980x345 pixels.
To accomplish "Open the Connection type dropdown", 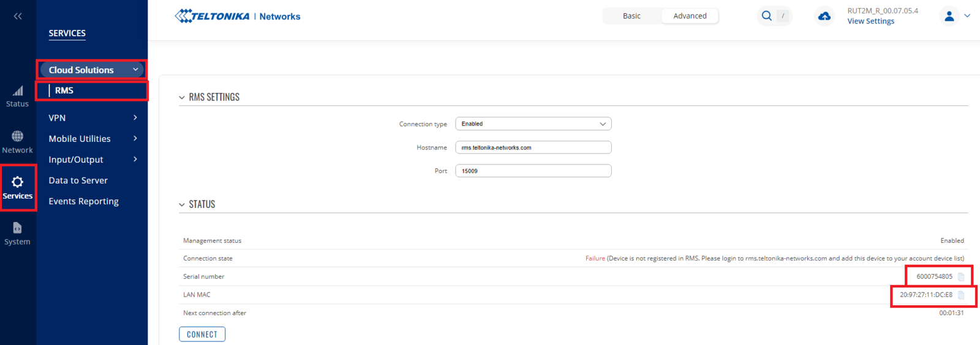I will pyautogui.click(x=533, y=124).
